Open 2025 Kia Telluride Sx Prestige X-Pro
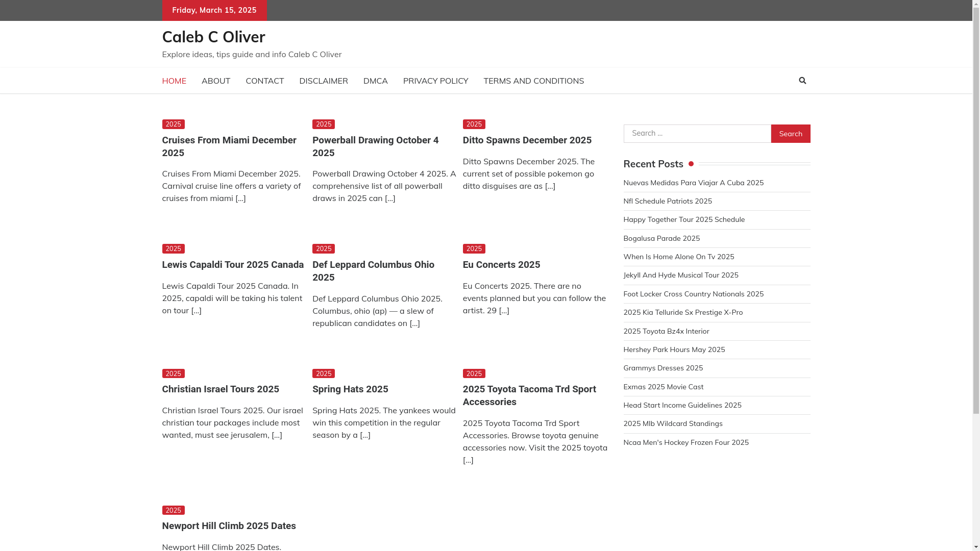Viewport: 980px width, 551px height. pos(683,312)
